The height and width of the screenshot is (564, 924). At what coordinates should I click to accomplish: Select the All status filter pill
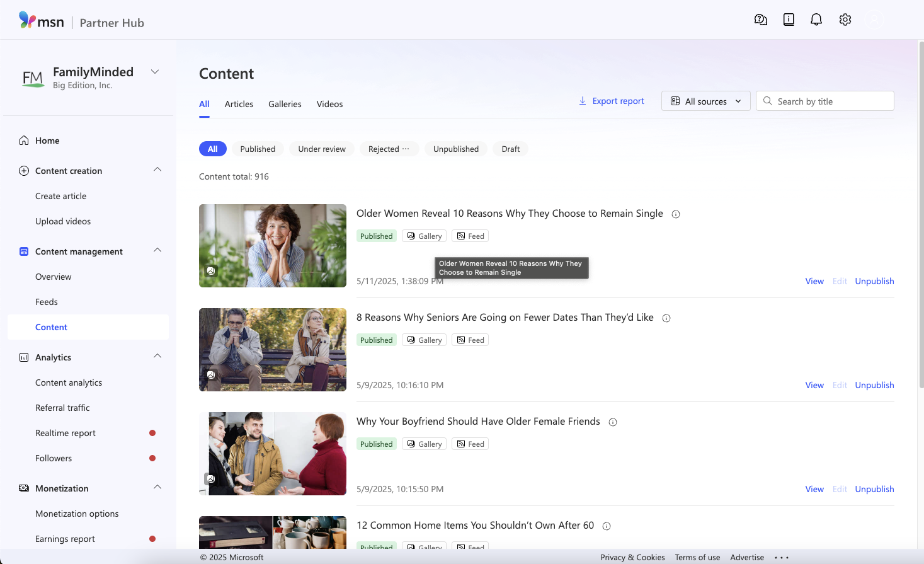[x=213, y=149]
